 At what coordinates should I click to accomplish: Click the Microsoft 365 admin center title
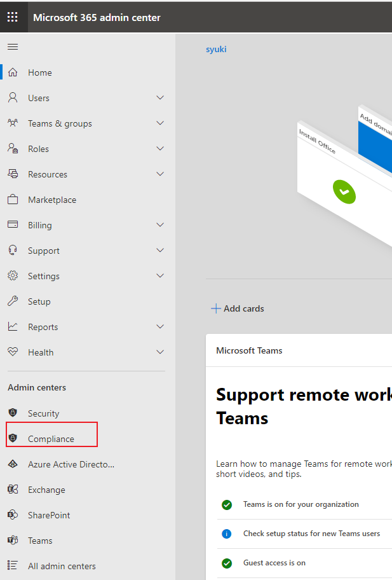(x=97, y=17)
